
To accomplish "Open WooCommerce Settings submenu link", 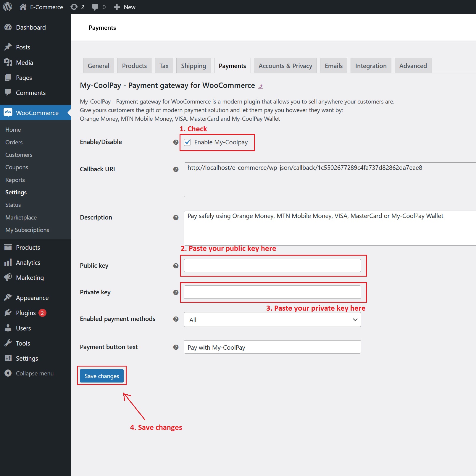I will pyautogui.click(x=16, y=192).
